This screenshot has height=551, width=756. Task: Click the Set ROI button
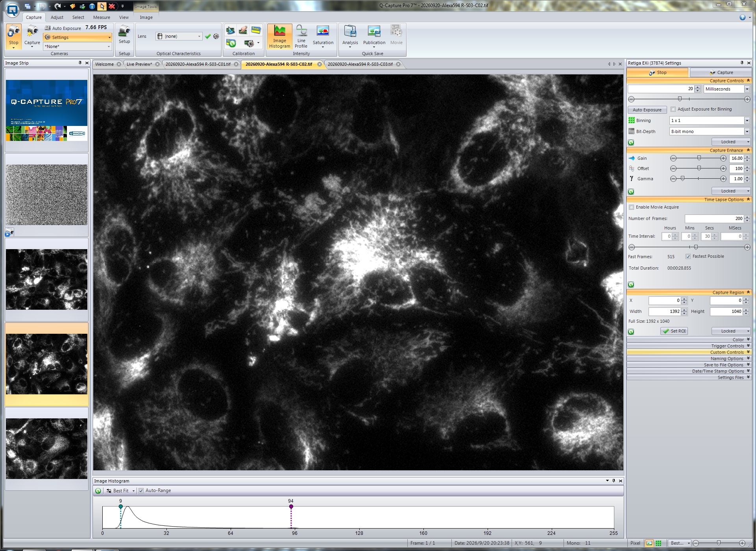click(x=674, y=331)
